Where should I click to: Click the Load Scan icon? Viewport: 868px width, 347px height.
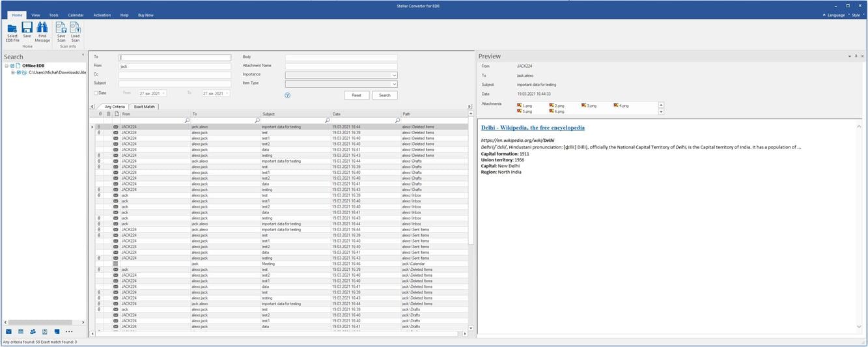click(x=76, y=28)
